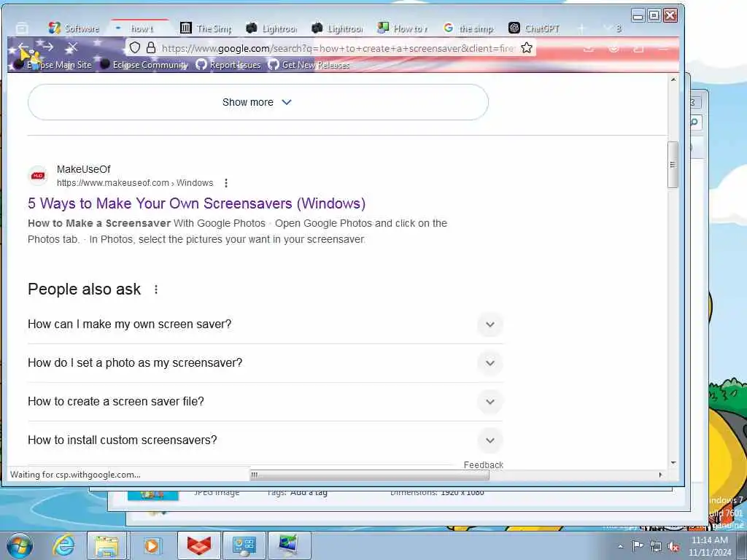
Task: Open the monitor personalization taskbar icon
Action: (289, 546)
